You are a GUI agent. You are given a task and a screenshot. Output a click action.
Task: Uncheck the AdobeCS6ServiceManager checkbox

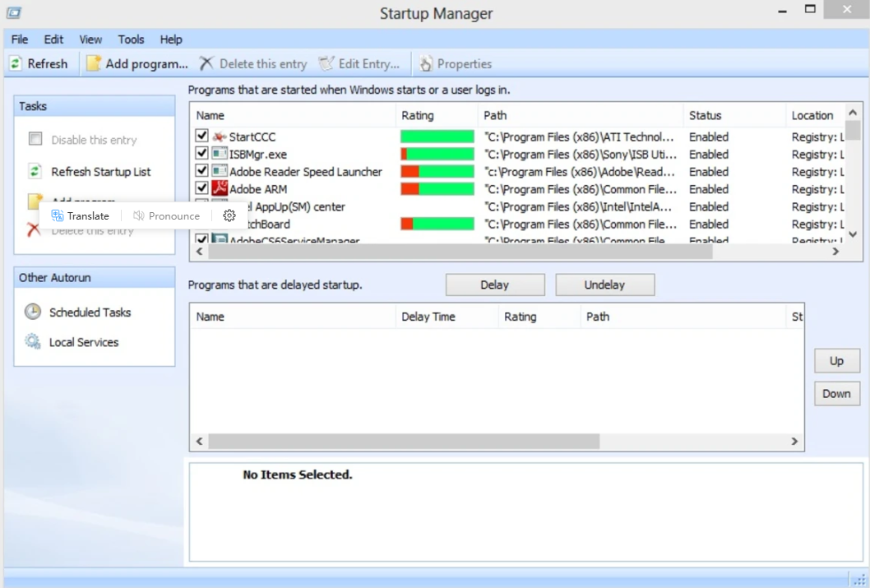[201, 239]
